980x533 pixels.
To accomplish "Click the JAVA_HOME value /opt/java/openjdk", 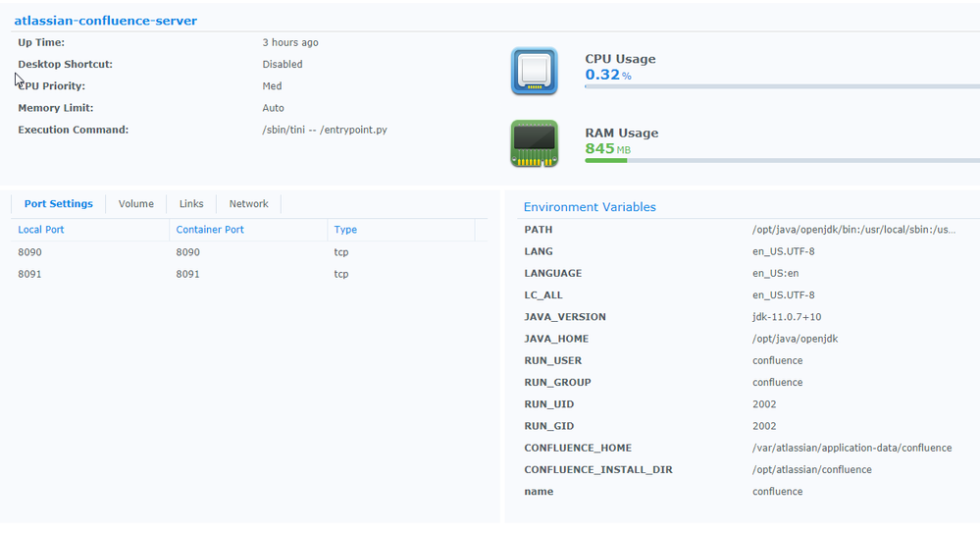I will click(x=795, y=339).
